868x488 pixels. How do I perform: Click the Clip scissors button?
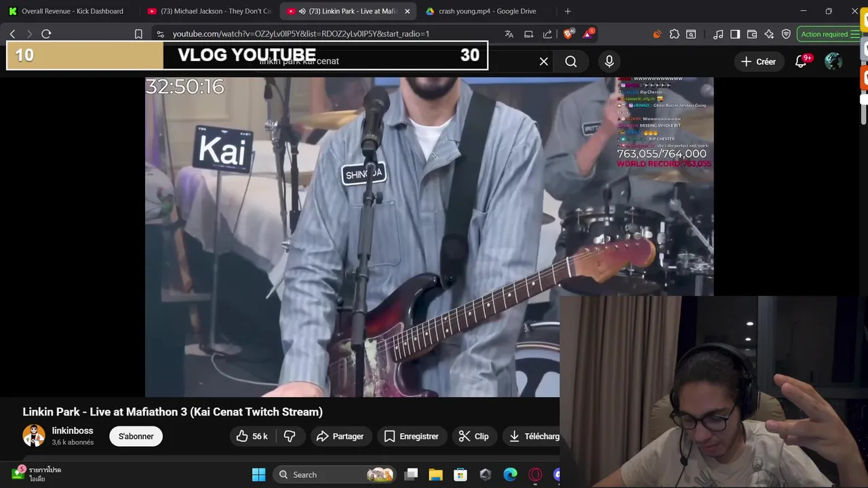coord(473,436)
